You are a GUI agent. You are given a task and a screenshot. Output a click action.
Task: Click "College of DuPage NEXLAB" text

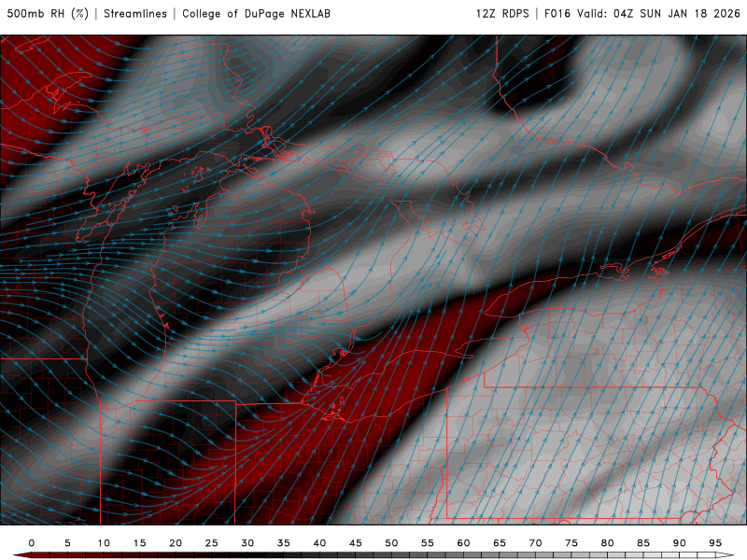point(256,13)
